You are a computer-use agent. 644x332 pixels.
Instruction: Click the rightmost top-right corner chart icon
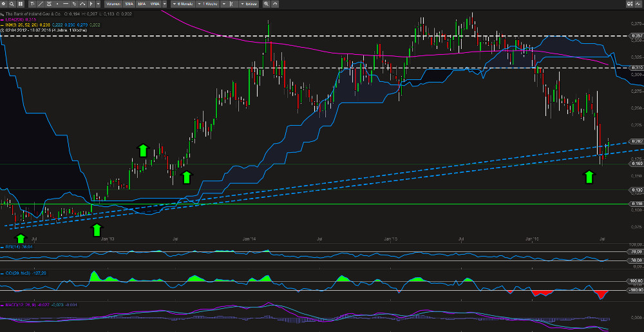(638, 5)
